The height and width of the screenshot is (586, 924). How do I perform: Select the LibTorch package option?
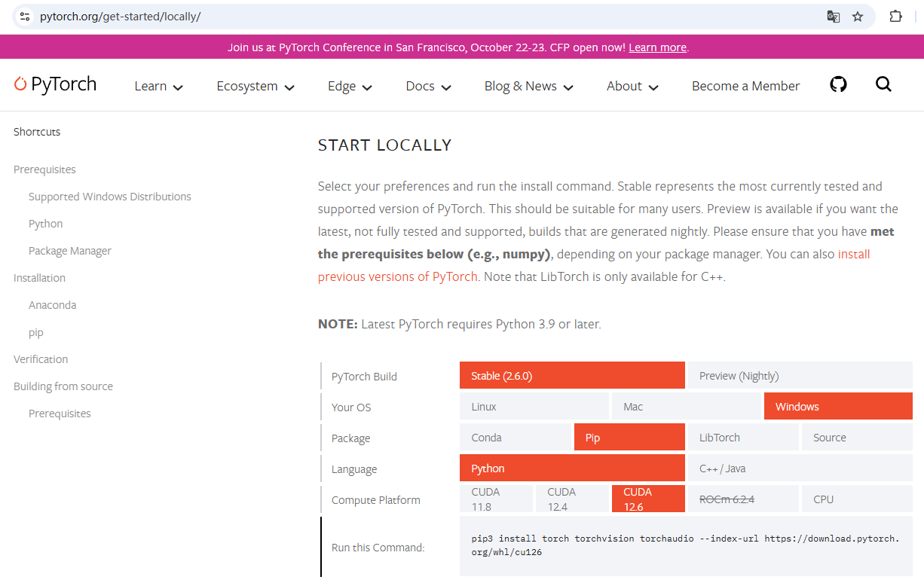pyautogui.click(x=743, y=437)
